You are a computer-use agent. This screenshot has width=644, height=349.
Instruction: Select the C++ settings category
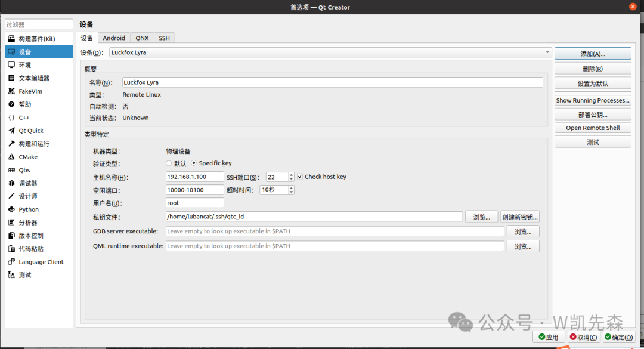tap(24, 118)
